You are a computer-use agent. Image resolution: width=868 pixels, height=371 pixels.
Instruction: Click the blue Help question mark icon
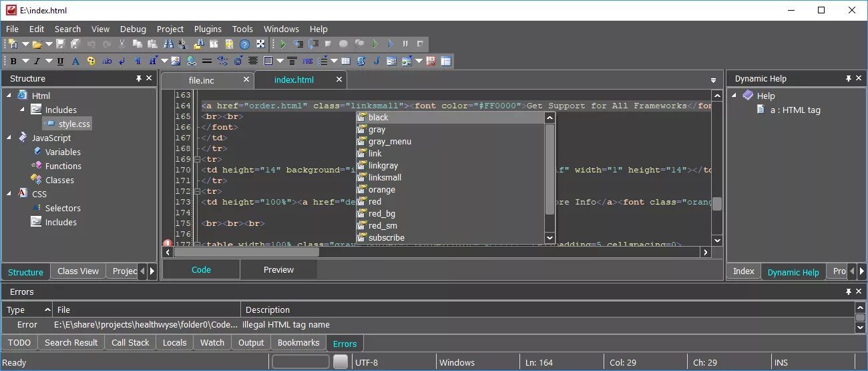click(x=244, y=44)
